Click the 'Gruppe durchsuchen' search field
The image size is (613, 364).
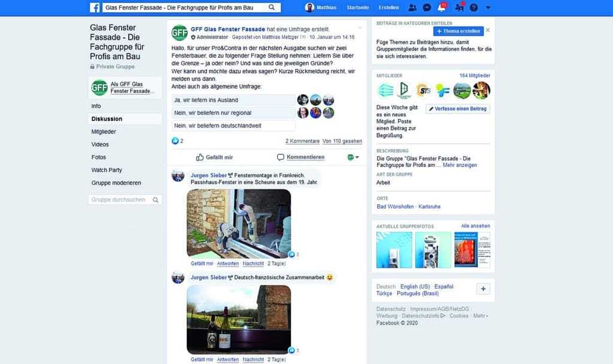[120, 200]
